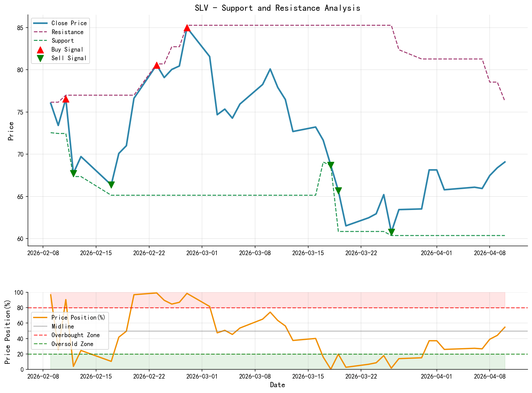532x393 pixels.
Task: Click lower chart date tick 2026-02-22
Action: [x=149, y=376]
